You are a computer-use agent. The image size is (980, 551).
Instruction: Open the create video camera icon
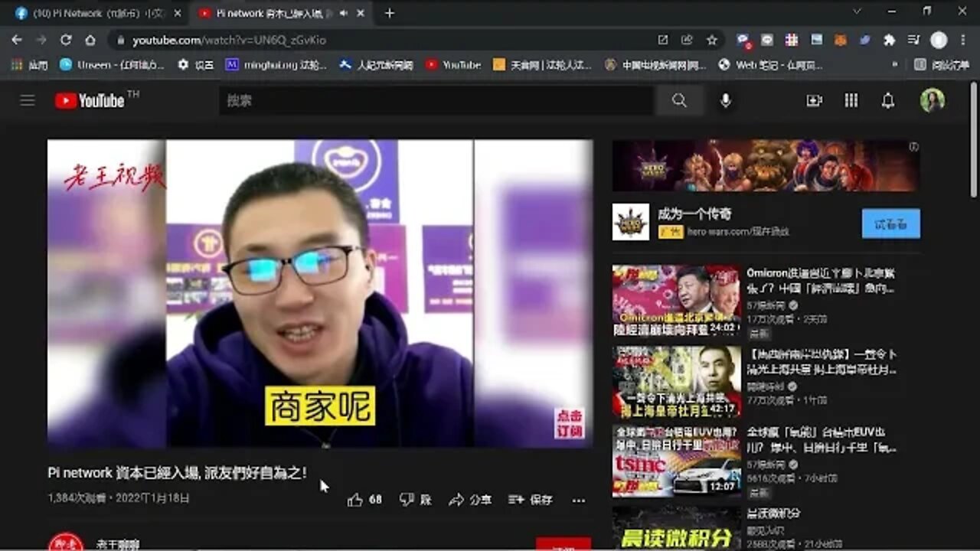[814, 100]
